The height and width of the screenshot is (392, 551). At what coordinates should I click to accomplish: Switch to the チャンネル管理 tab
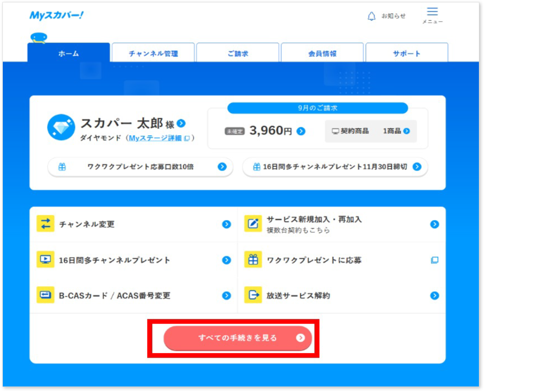[153, 53]
